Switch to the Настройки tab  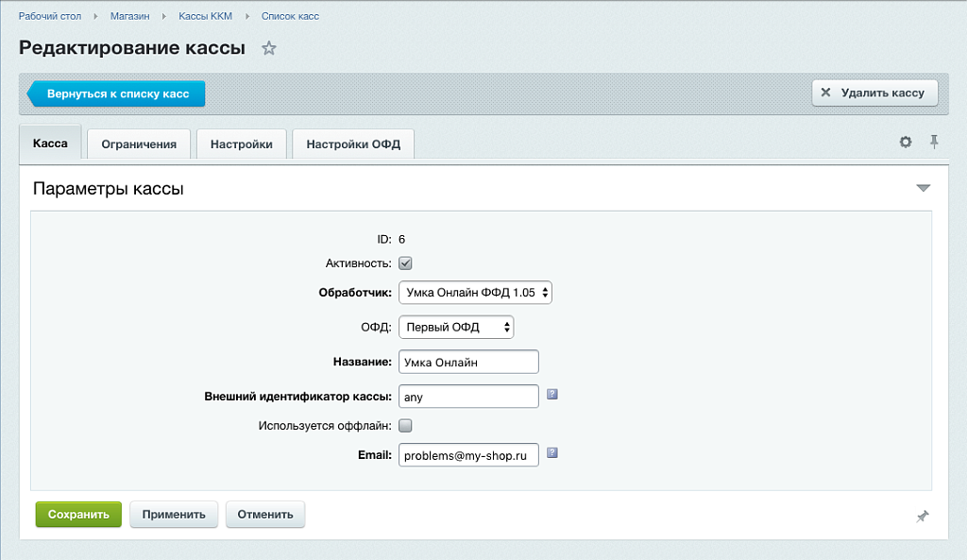(x=242, y=144)
